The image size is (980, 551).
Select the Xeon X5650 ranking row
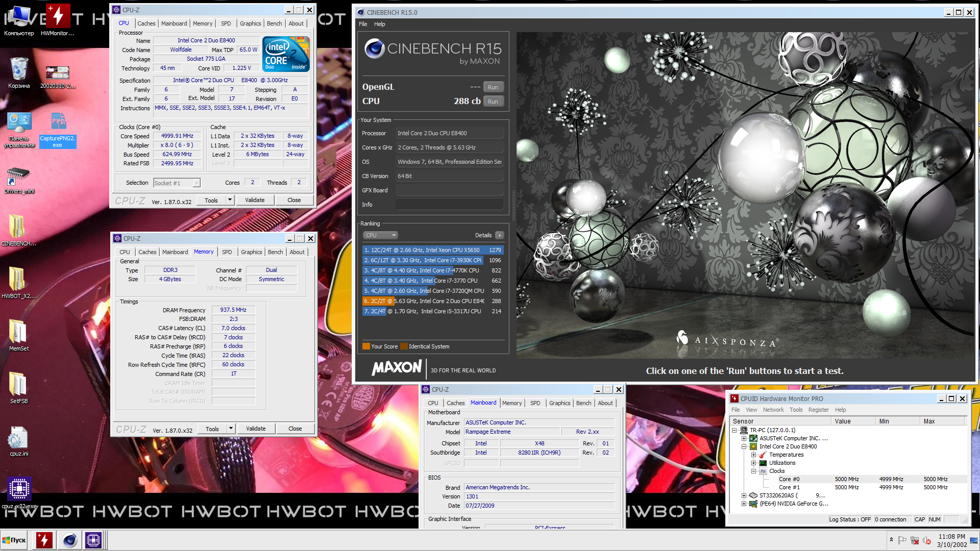(x=433, y=250)
